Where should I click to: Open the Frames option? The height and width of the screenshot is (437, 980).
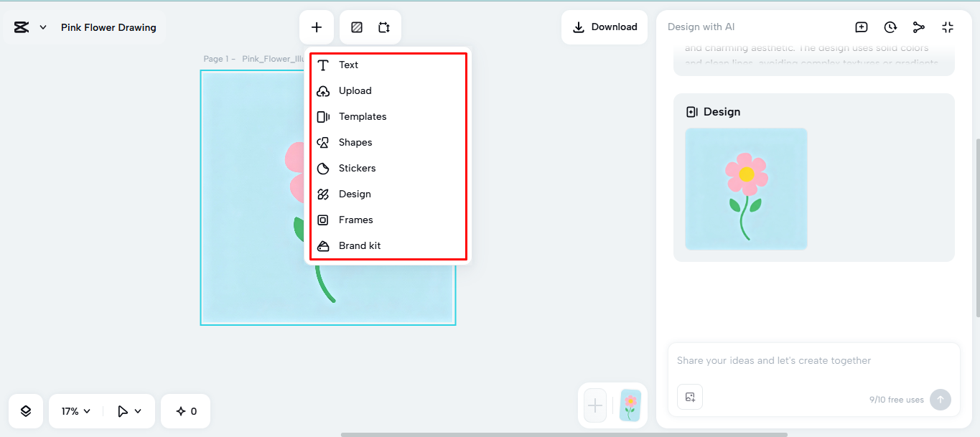pyautogui.click(x=356, y=220)
